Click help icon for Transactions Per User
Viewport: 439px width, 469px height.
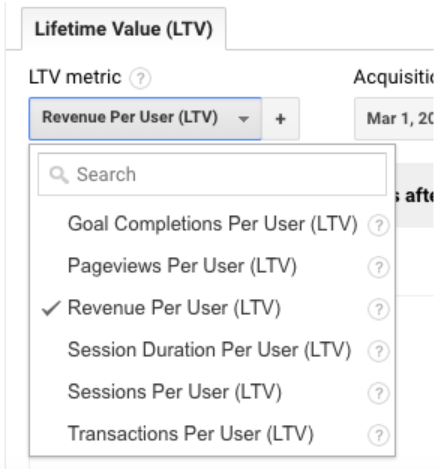point(378,435)
